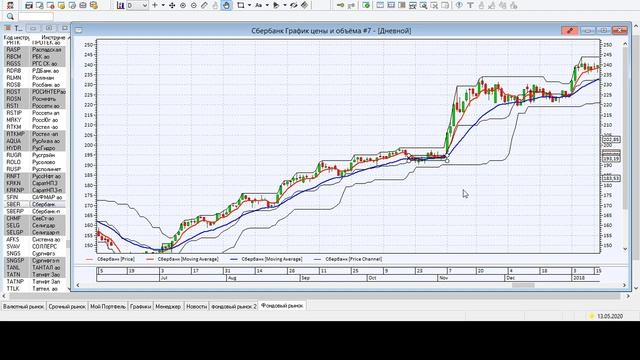This screenshot has width=640, height=360.
Task: Click the zoom out circle icon
Action: (x=193, y=5)
